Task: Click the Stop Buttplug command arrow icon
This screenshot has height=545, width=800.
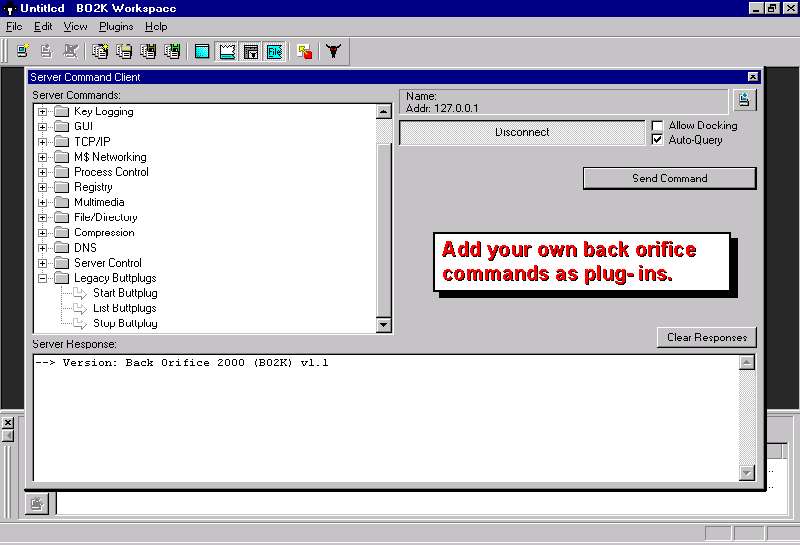Action: pyautogui.click(x=80, y=324)
